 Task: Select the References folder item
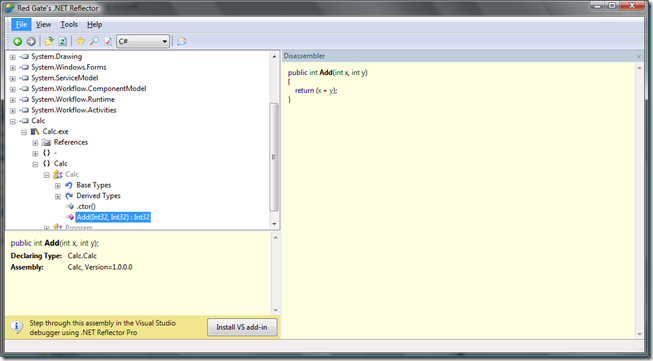coord(71,142)
